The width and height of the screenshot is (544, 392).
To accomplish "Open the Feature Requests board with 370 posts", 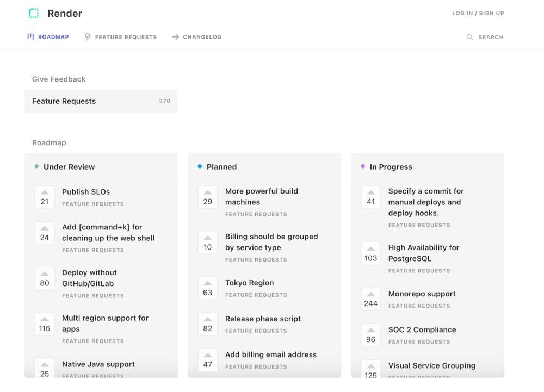I will [101, 101].
